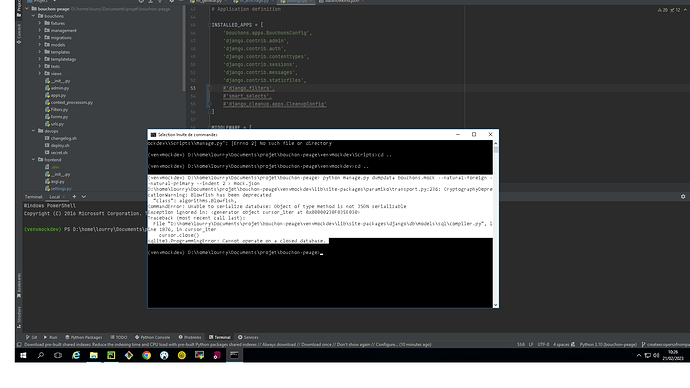
Task: Open the Commit panel in the left sidebar
Action: coord(19,34)
